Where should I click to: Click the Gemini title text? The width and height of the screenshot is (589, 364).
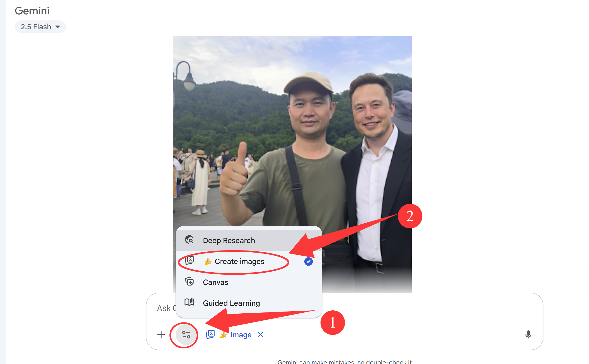(x=32, y=11)
